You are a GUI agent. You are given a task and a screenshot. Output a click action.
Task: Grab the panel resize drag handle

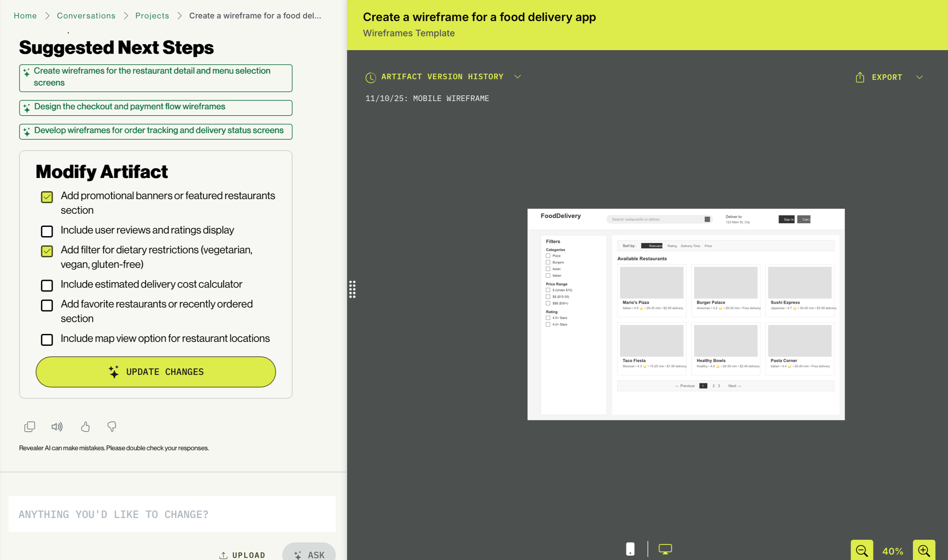pyautogui.click(x=352, y=289)
